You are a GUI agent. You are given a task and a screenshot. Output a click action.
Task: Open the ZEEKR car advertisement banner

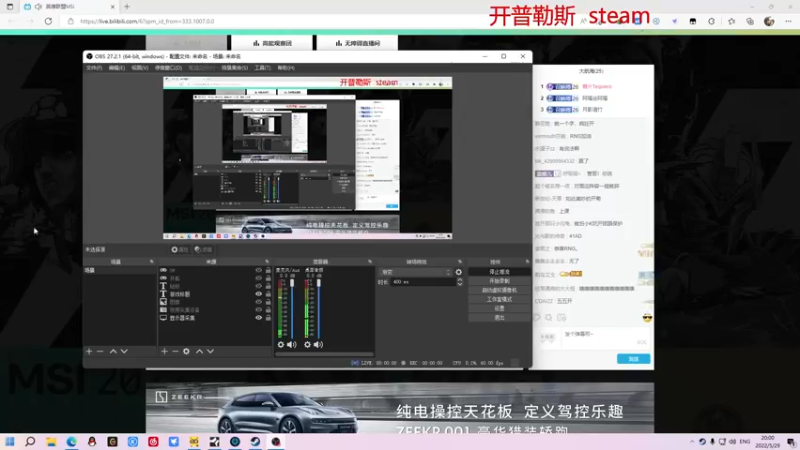(x=399, y=408)
